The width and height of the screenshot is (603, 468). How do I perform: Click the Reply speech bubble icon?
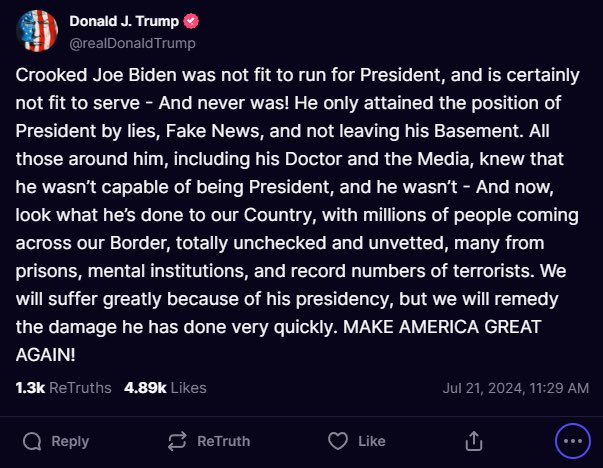[x=32, y=441]
